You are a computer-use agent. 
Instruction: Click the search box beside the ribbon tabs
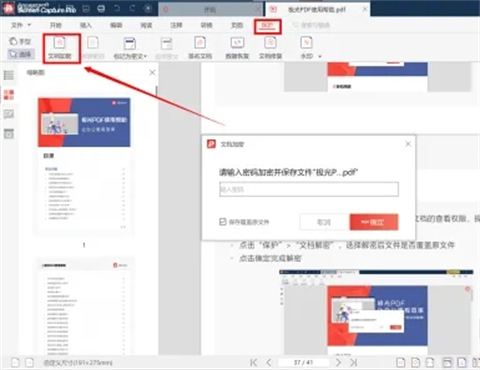pos(312,25)
